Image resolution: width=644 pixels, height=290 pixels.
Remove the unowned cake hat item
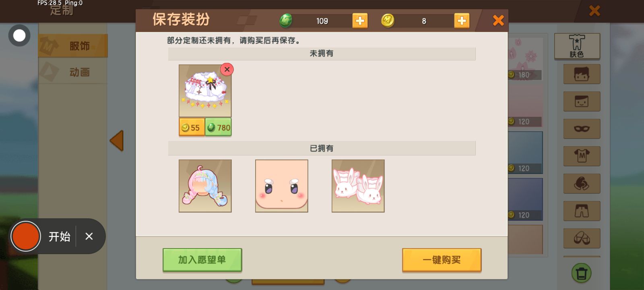pyautogui.click(x=227, y=69)
